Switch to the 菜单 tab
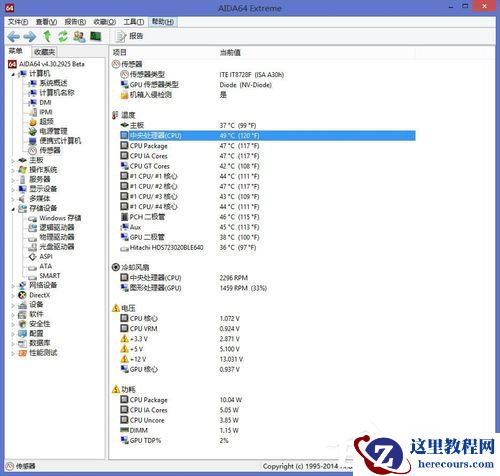 click(x=16, y=51)
